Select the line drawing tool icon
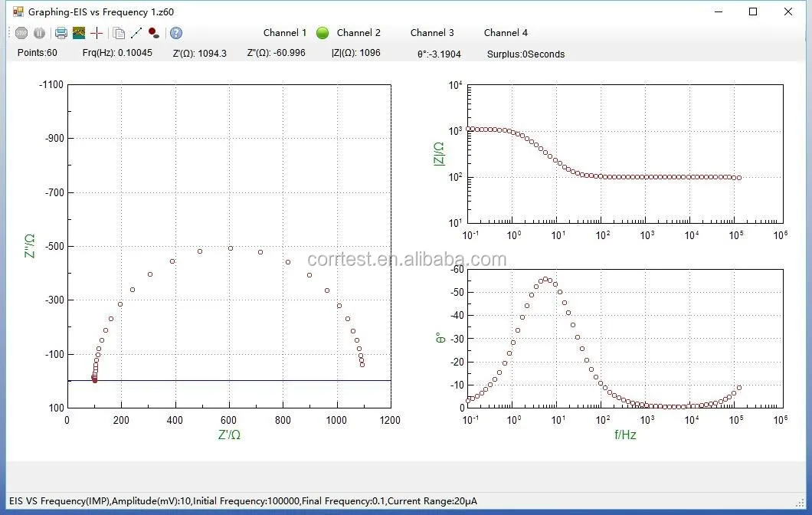This screenshot has height=515, width=812. point(136,33)
